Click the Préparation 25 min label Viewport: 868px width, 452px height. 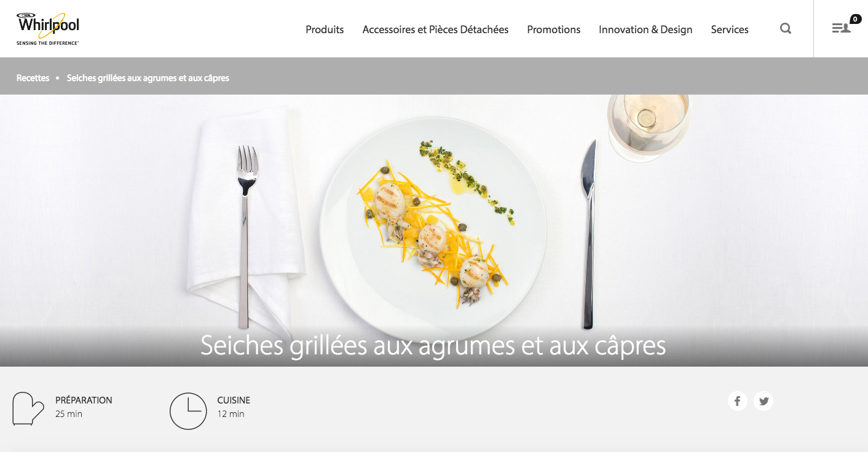pos(84,407)
